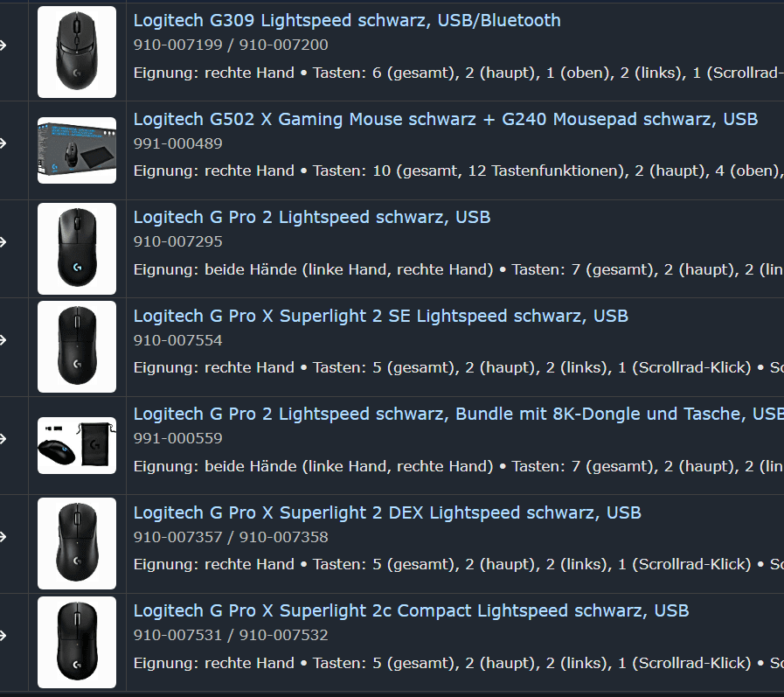Open G Pro X Superlight 2 SE Lightspeed link
Viewport: 784px width, 697px height.
[380, 316]
